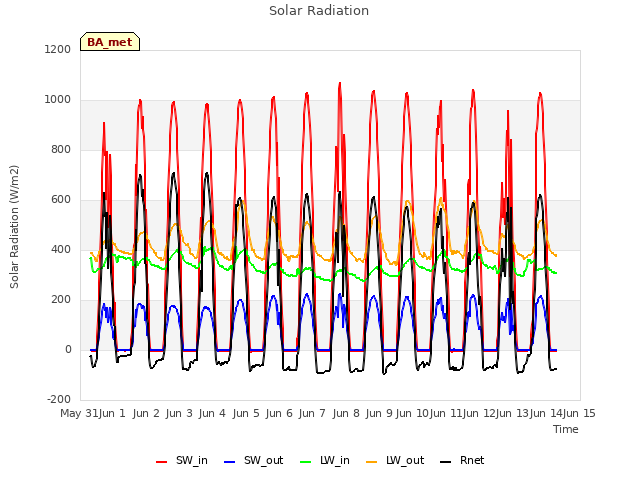Click the Jun 15 x-axis tick label
The width and height of the screenshot is (640, 480).
580,413
